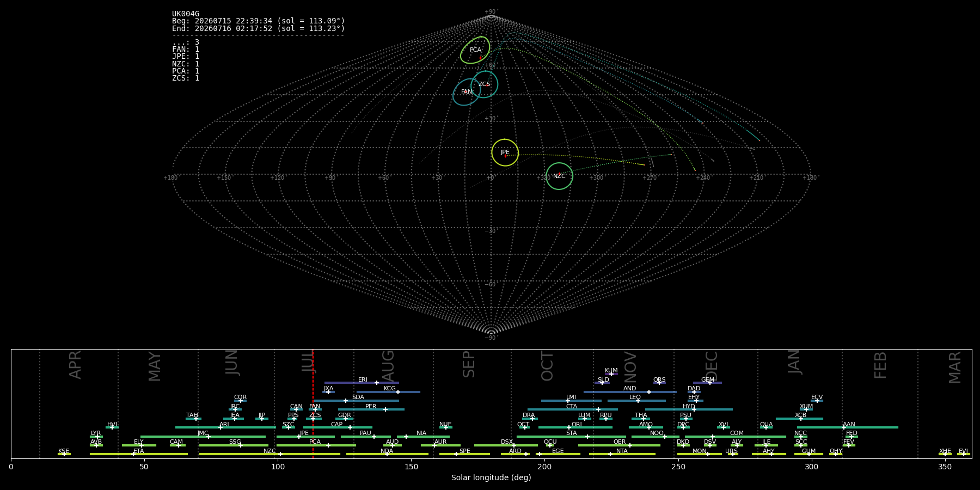Click the 'NZC: 1' count in legend
Image resolution: width=980 pixels, height=490 pixels.
(x=186, y=64)
